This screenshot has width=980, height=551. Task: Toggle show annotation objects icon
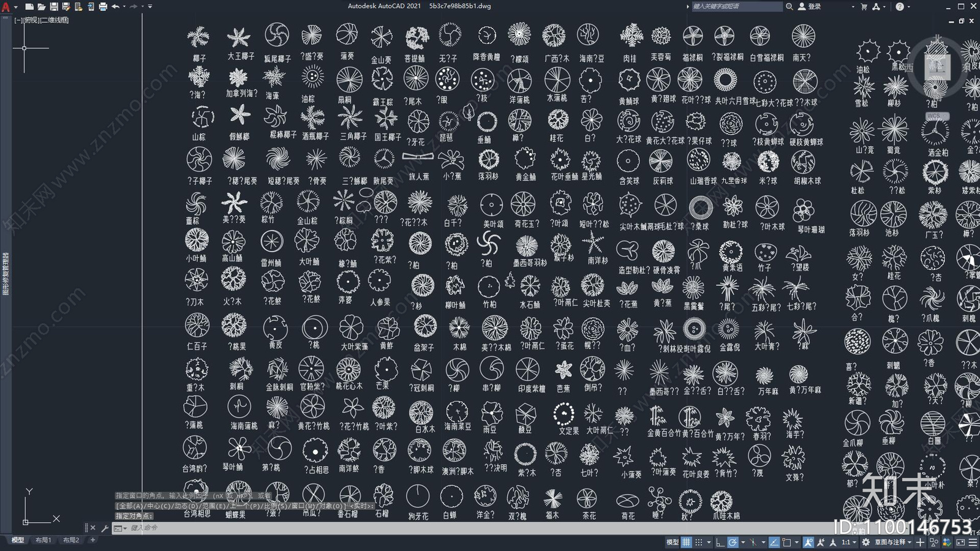[809, 542]
